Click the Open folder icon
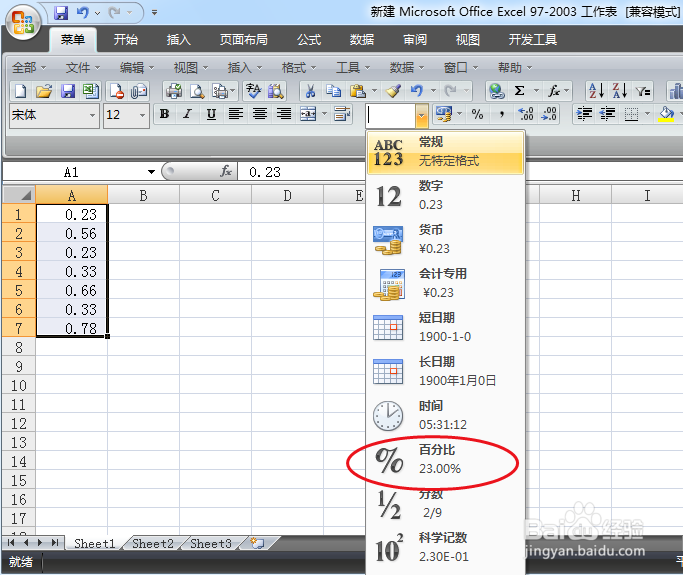This screenshot has width=683, height=575. pos(44,91)
